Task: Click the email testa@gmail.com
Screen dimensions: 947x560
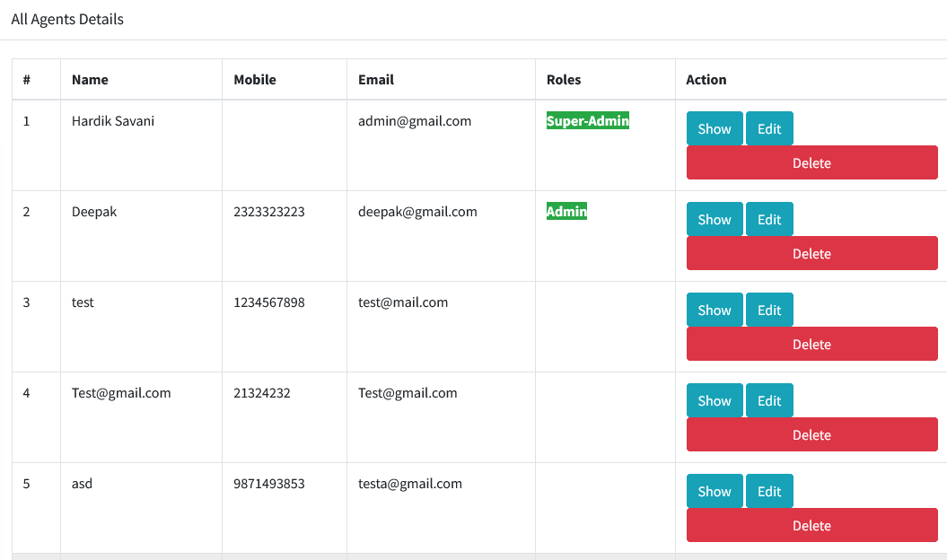Action: 410,484
